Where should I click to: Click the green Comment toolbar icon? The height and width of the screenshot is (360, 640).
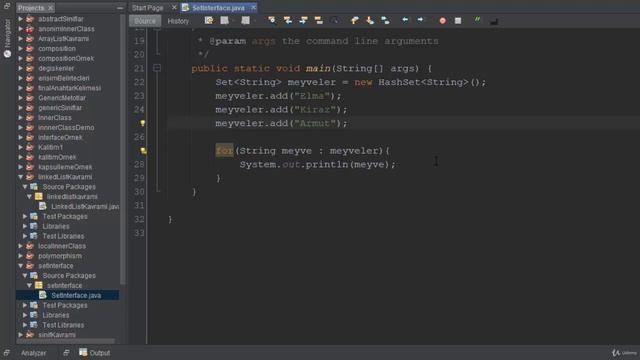click(x=477, y=20)
